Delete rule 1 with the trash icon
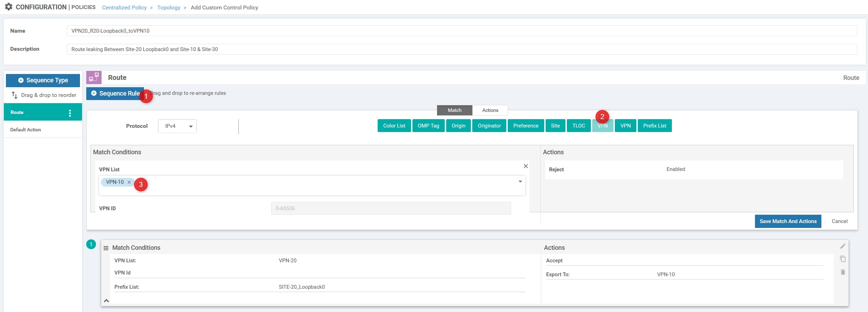The image size is (868, 312). click(x=843, y=272)
